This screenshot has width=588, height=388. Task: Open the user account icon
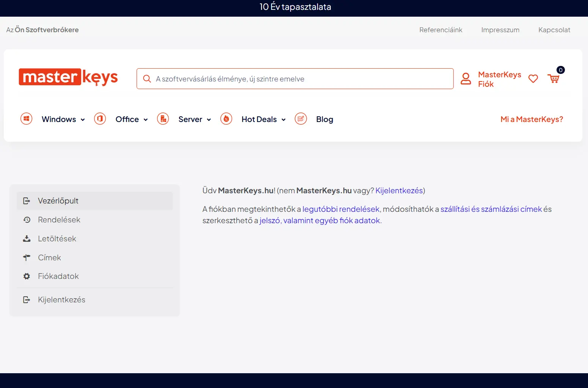(x=466, y=79)
